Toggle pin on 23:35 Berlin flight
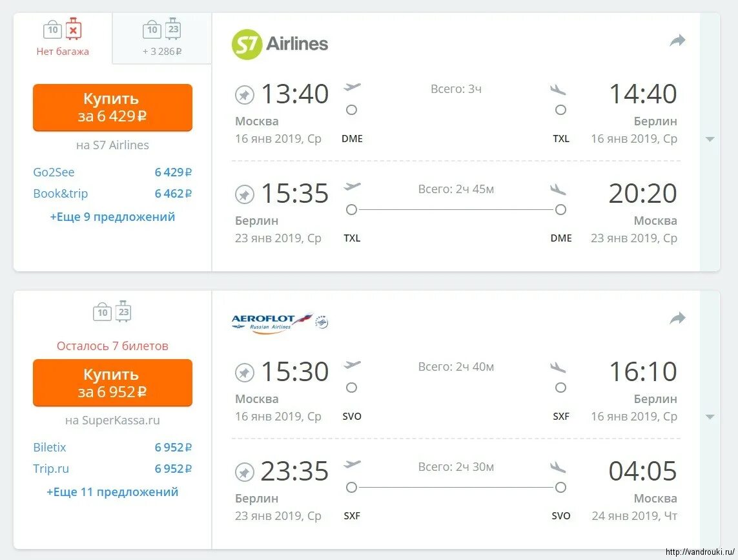This screenshot has width=738, height=560. [245, 472]
